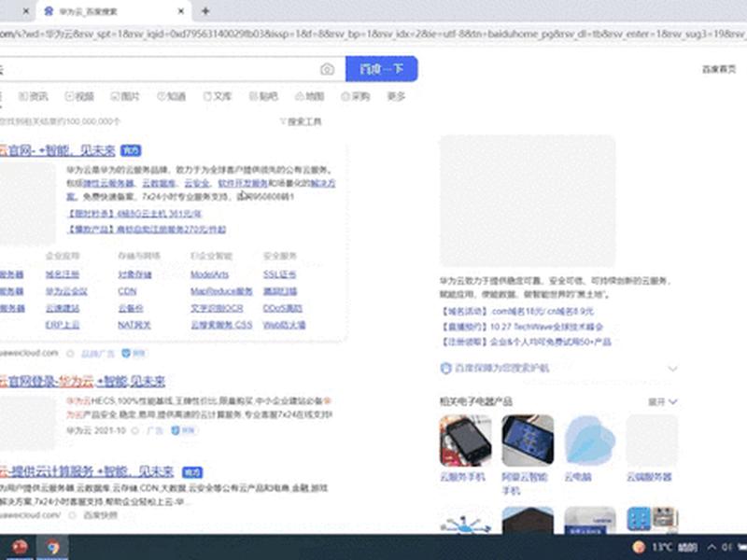747x560 pixels.
Task: Select the 华为云_百度搜索 browser tab
Action: (x=113, y=11)
